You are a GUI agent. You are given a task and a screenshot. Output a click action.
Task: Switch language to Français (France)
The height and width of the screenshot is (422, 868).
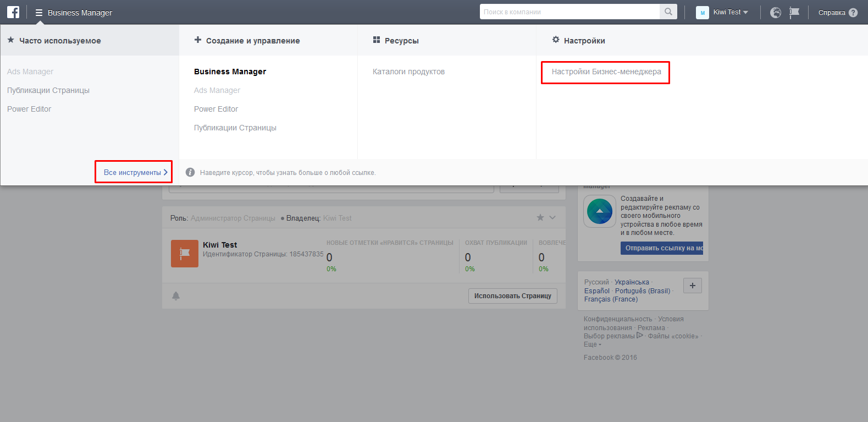click(x=611, y=299)
